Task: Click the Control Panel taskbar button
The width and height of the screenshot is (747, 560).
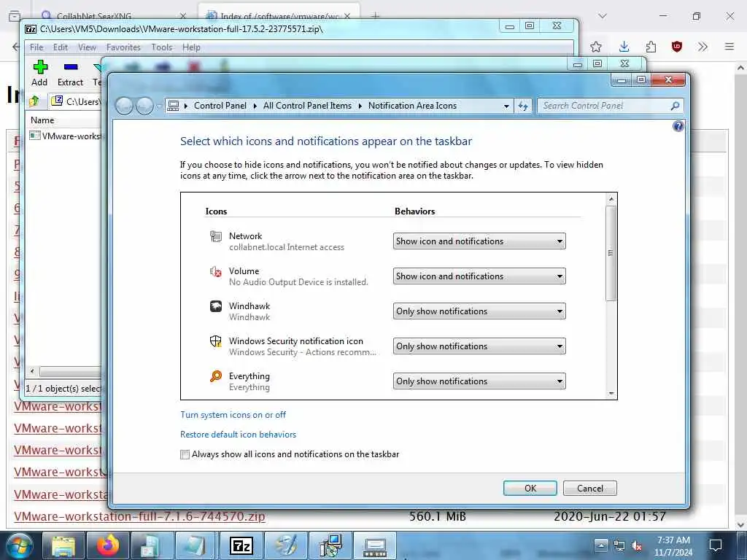Action: 375,545
